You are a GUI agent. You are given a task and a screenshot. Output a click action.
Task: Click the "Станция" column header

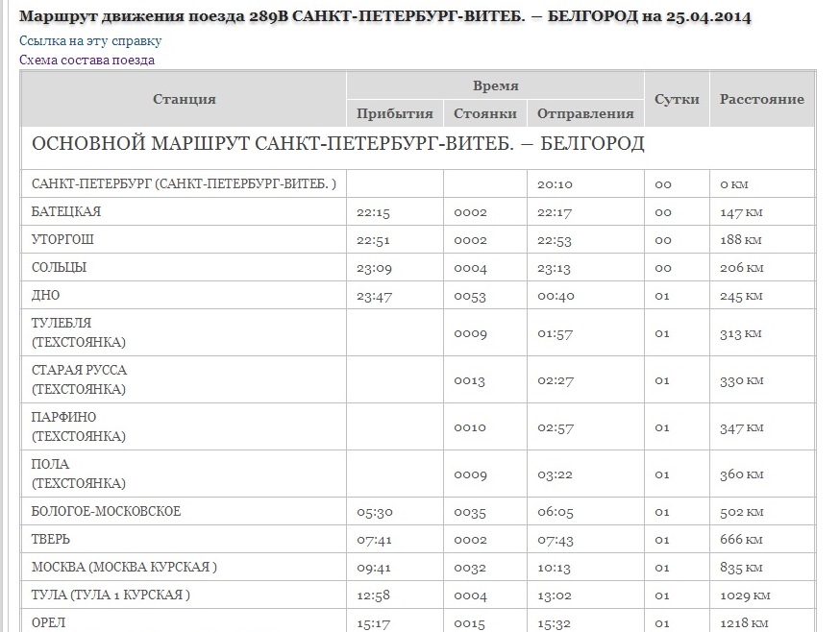[184, 99]
